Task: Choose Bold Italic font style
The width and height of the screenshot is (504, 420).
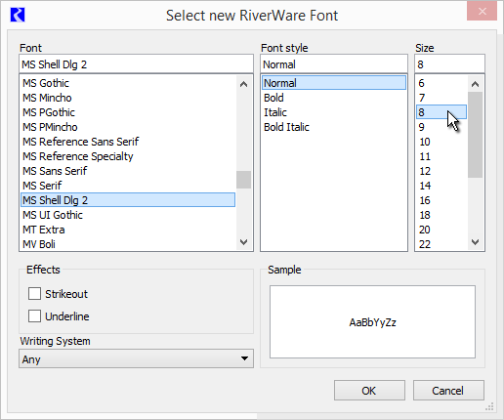Action: pos(334,127)
